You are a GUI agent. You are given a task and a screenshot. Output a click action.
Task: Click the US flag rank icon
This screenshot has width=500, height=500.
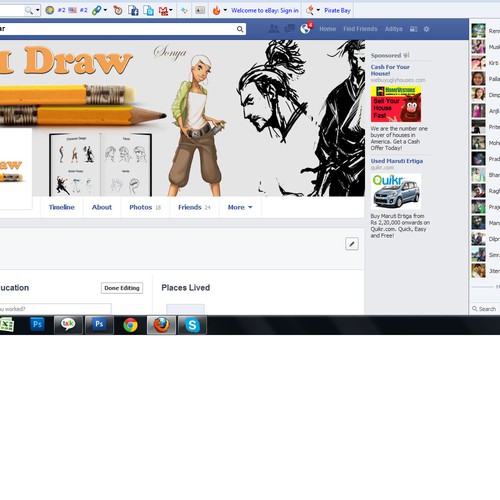(x=72, y=10)
